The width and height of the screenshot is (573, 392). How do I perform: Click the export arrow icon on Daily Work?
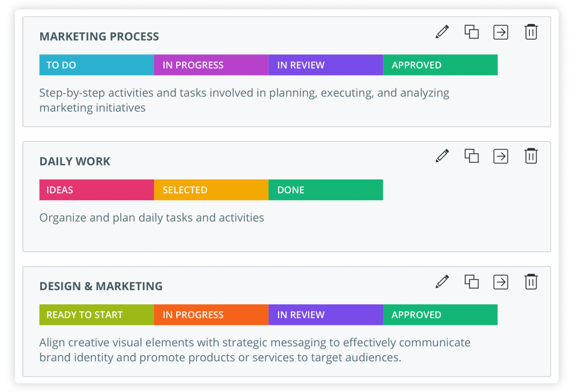pos(500,156)
